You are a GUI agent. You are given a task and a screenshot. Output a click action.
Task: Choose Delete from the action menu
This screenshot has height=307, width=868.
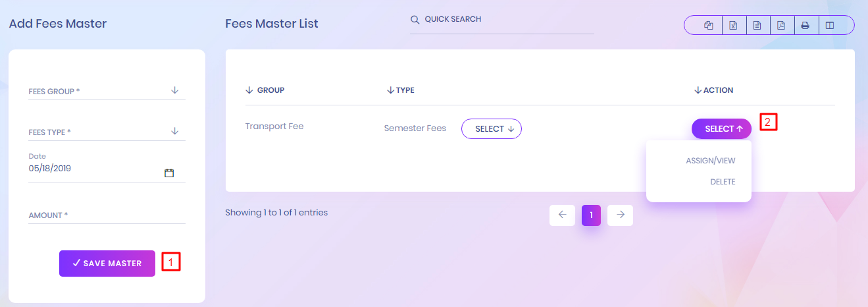click(722, 182)
